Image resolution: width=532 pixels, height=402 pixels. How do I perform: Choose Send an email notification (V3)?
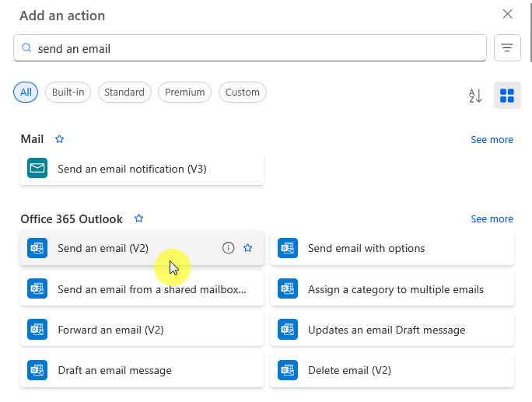142,168
